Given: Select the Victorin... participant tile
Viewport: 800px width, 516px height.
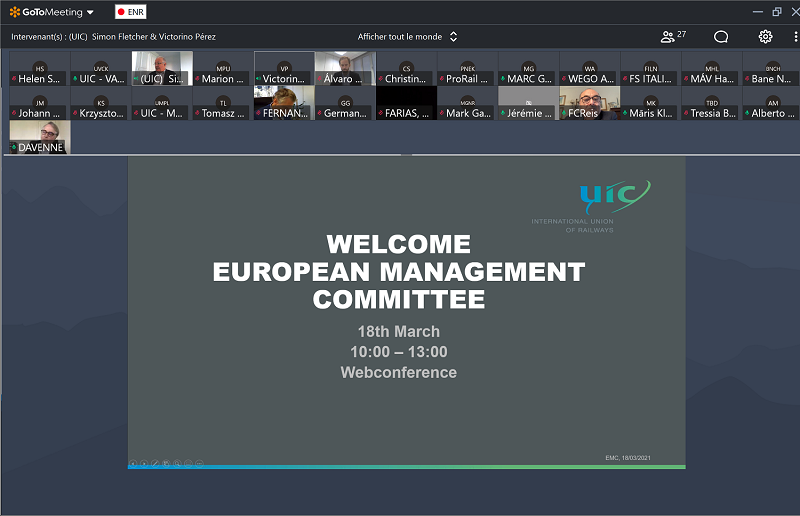Looking at the screenshot, I should 284,68.
